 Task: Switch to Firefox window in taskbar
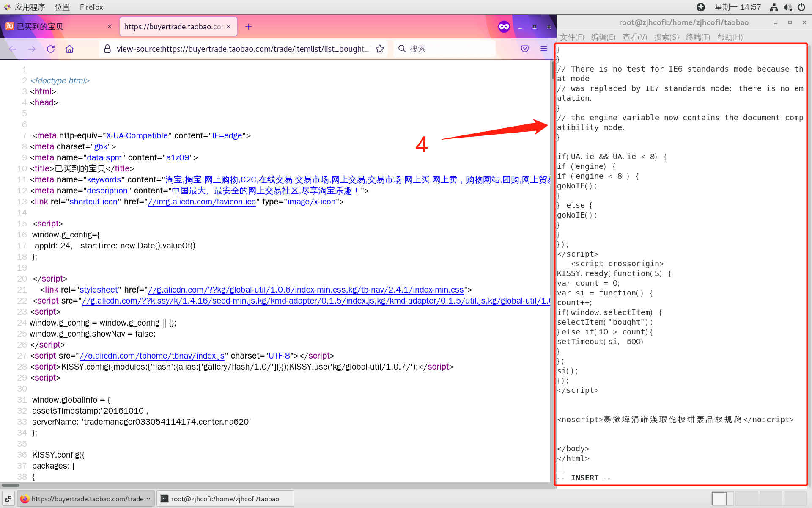[86, 499]
